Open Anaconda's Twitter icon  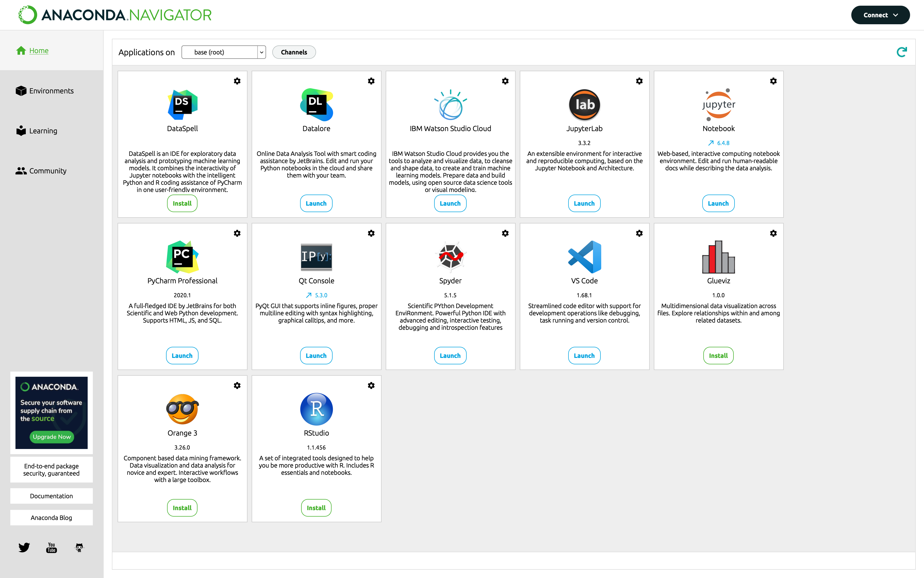point(24,547)
